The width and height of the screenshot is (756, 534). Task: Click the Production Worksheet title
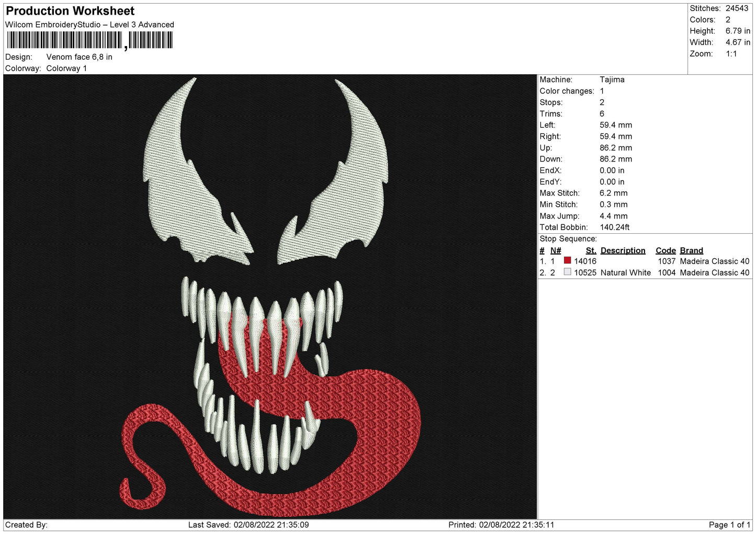(70, 11)
